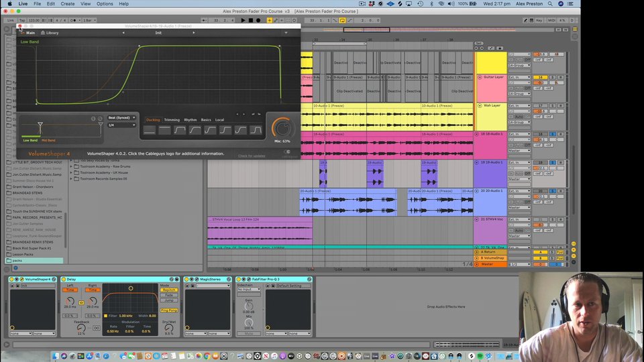This screenshot has width=644, height=362.
Task: Select the seventh Ducking preset curve shape
Action: click(241, 131)
